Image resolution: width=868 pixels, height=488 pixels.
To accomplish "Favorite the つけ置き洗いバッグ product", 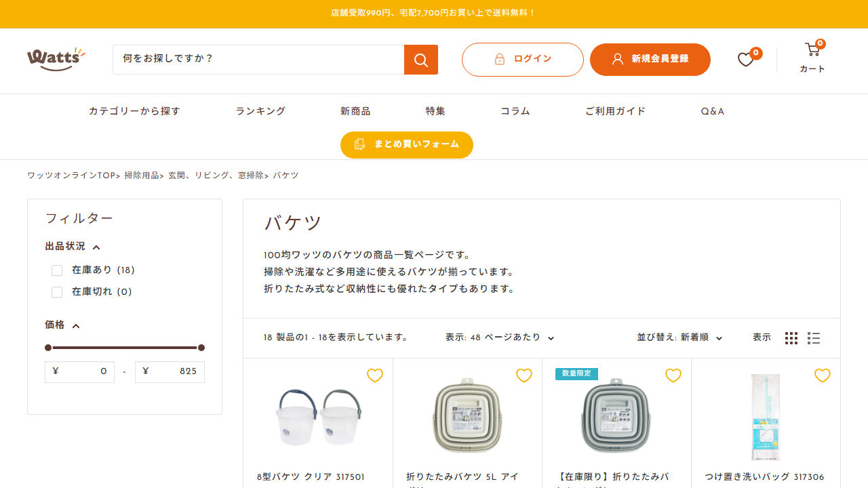I will 823,375.
